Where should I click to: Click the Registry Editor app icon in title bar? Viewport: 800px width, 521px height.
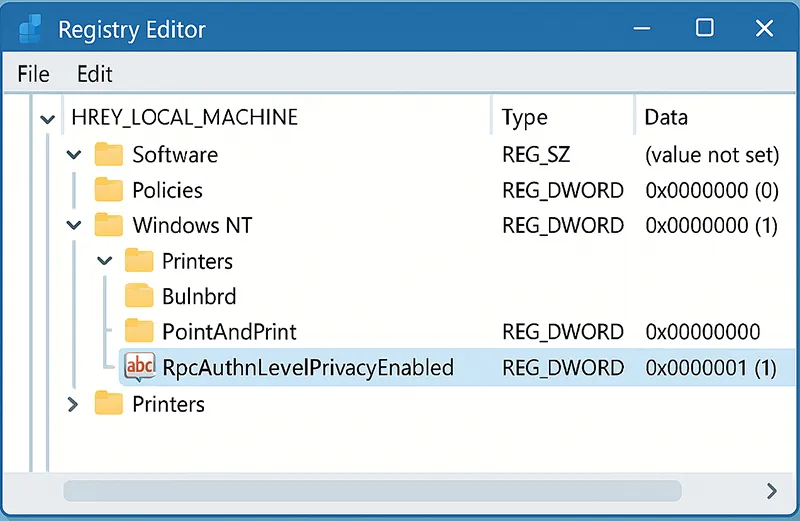point(30,29)
